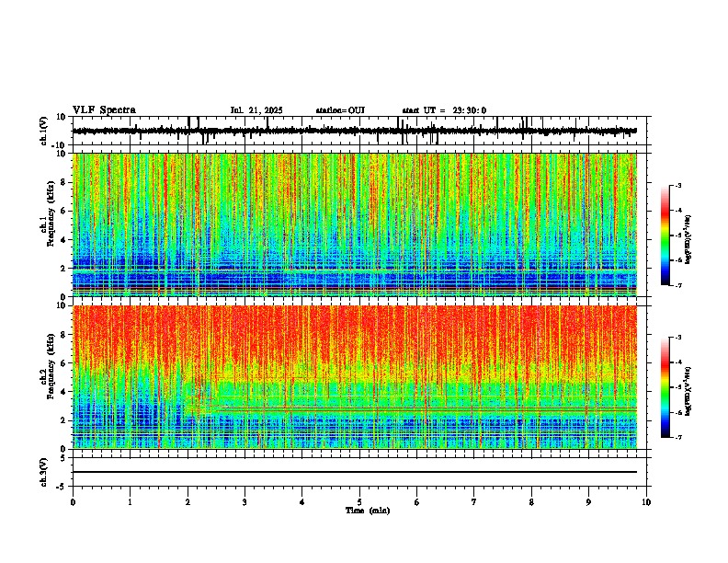Click inside the ch.1 spectrogram panel
This screenshot has width=728, height=563.
(355, 224)
